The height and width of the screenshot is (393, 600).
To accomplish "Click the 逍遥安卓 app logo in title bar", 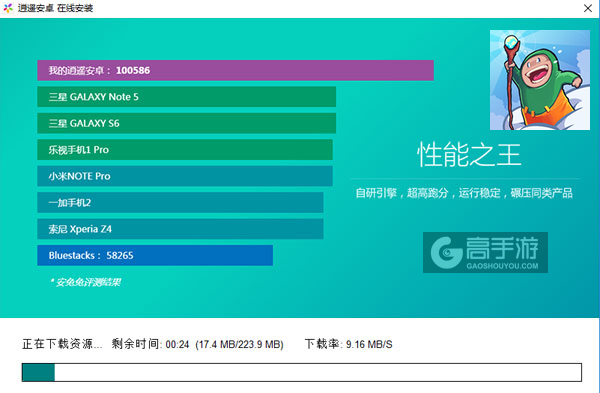I will click(x=8, y=8).
